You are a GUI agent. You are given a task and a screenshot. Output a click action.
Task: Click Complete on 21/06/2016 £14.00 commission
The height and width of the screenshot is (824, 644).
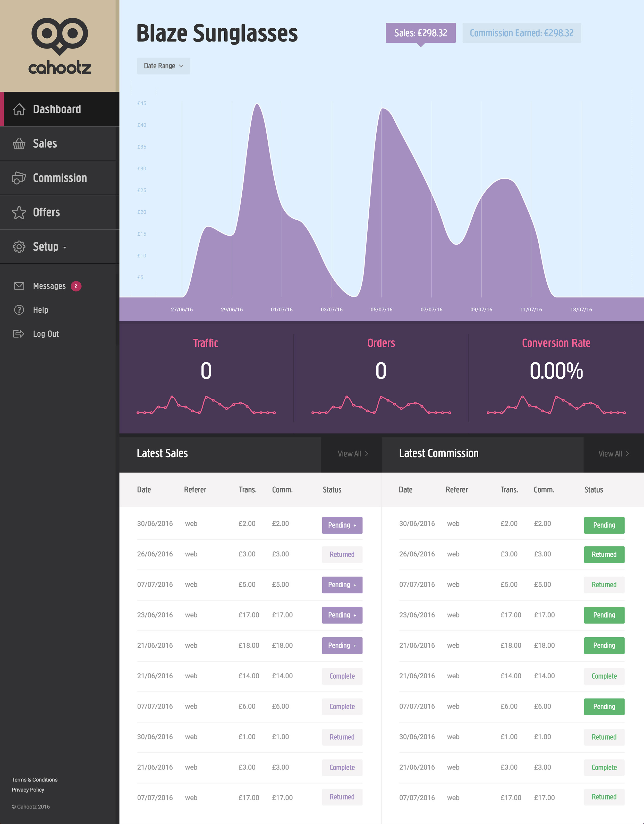point(604,676)
